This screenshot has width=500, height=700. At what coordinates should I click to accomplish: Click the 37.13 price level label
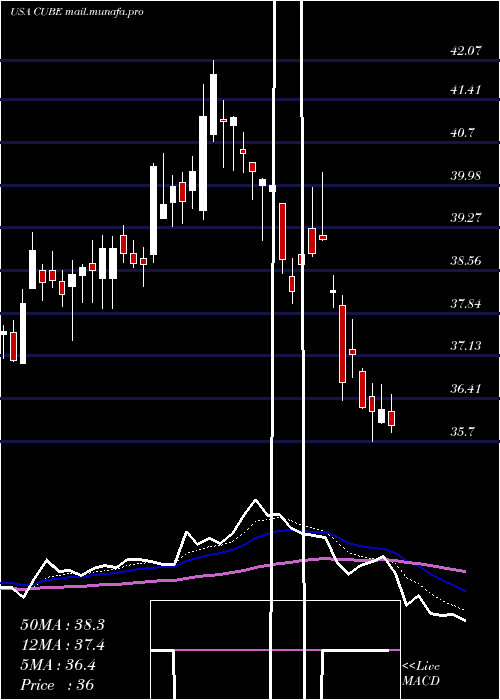466,346
